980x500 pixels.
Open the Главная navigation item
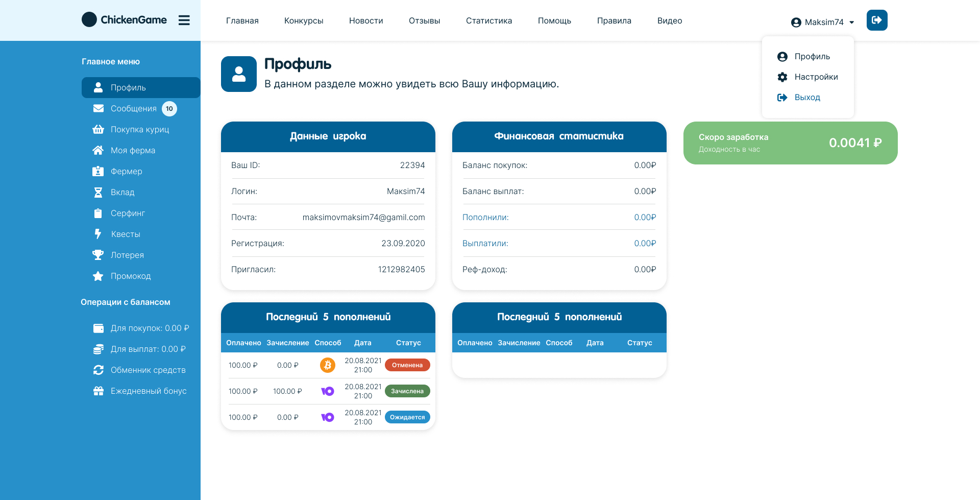[x=242, y=21]
